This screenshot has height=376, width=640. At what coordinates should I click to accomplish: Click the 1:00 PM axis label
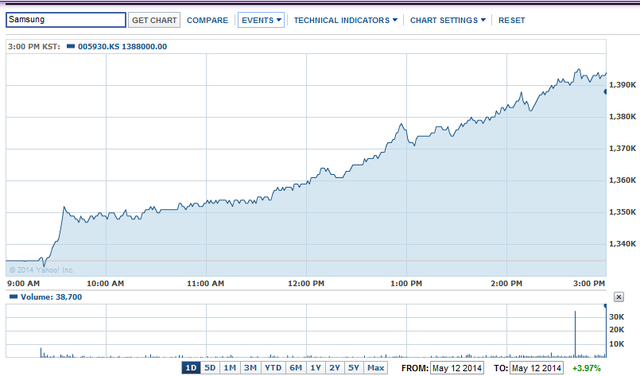click(406, 283)
